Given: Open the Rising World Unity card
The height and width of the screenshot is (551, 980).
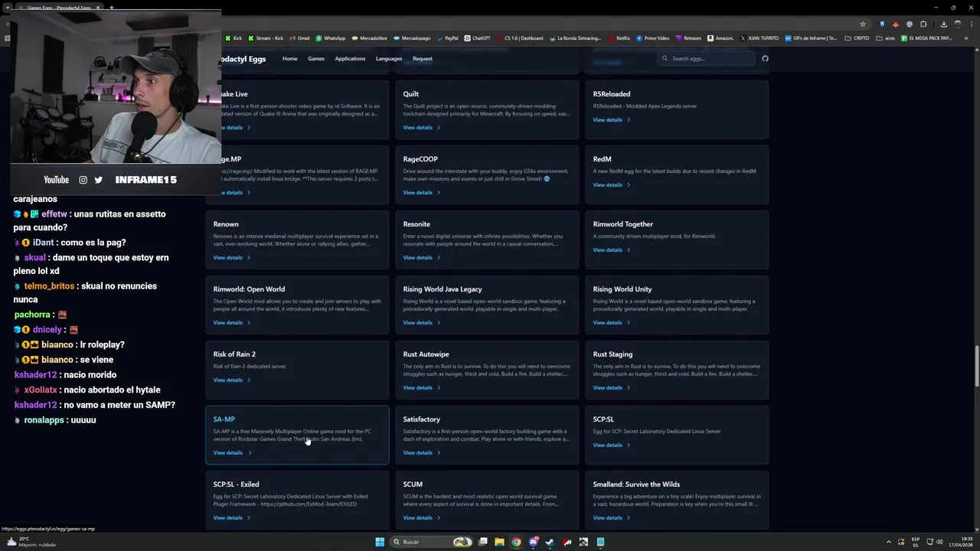Looking at the screenshot, I should (x=677, y=305).
